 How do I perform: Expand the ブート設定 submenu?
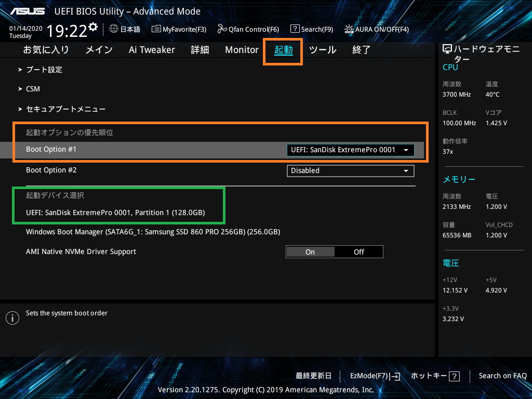[44, 70]
